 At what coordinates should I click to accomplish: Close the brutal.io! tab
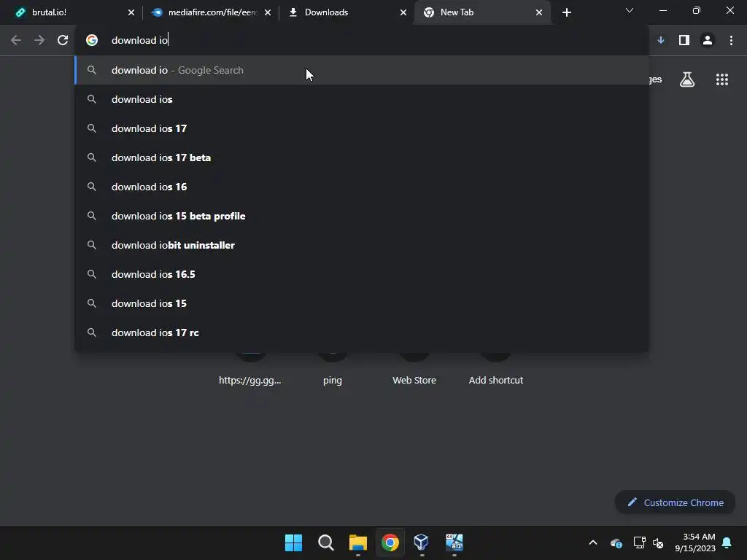pyautogui.click(x=131, y=12)
